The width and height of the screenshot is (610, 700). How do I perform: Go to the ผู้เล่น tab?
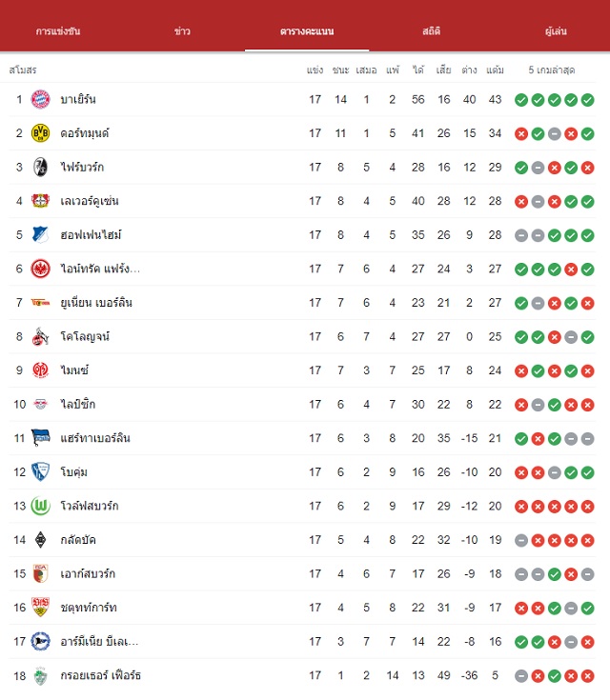pos(556,31)
